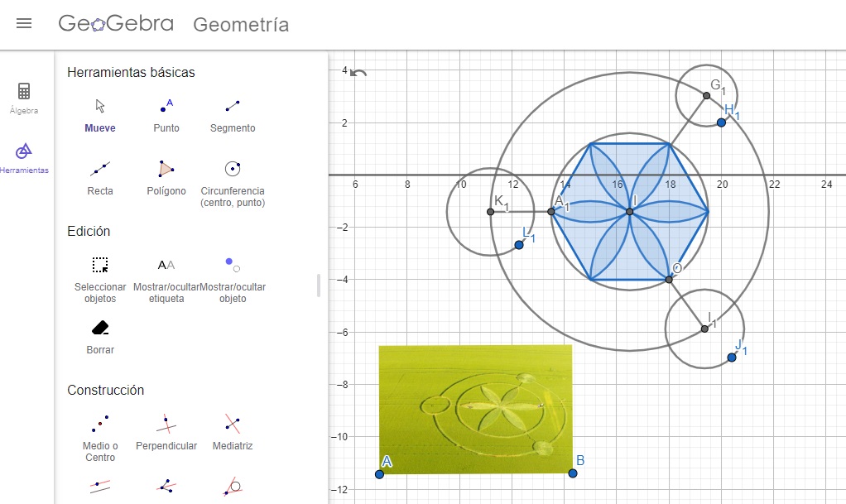Select the tangents tool icon

coord(233,486)
